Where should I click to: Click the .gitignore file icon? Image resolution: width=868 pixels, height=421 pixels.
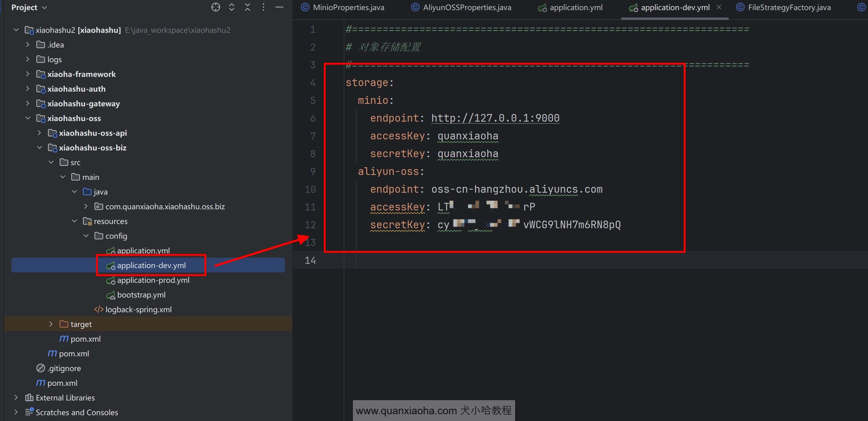click(40, 368)
